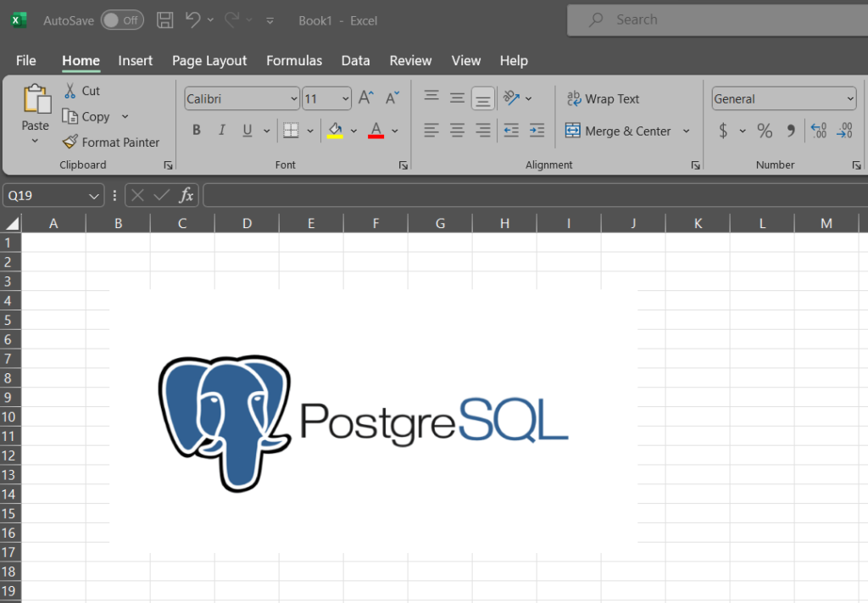Click the Borders icon

(x=291, y=130)
